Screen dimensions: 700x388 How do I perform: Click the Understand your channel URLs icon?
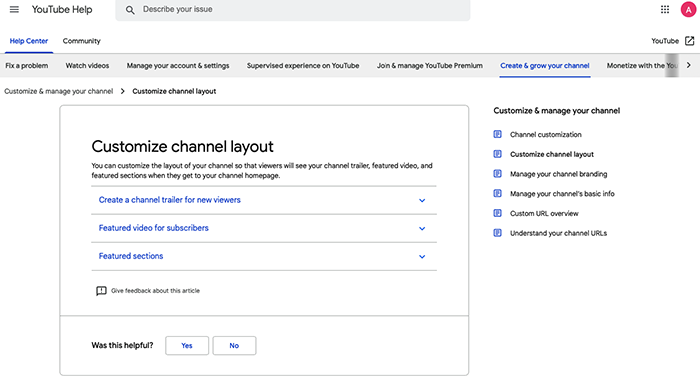(497, 233)
